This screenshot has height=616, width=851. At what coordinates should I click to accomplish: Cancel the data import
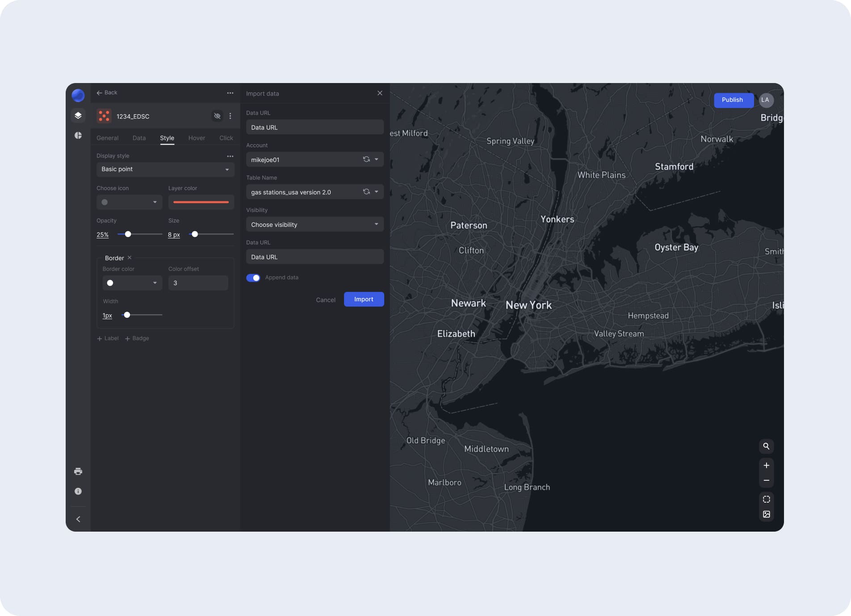click(326, 300)
